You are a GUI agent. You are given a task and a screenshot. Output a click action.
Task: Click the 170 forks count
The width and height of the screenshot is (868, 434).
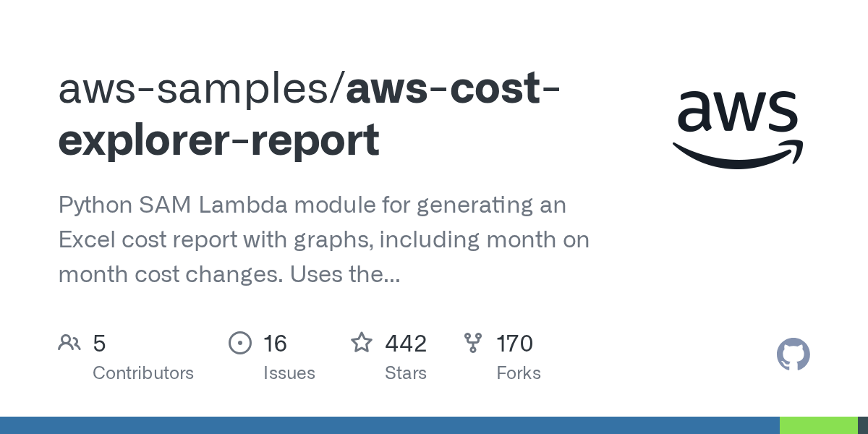coord(514,344)
